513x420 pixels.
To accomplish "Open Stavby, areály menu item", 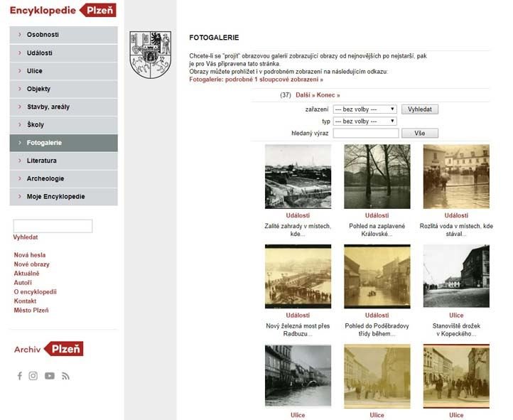I will point(63,107).
